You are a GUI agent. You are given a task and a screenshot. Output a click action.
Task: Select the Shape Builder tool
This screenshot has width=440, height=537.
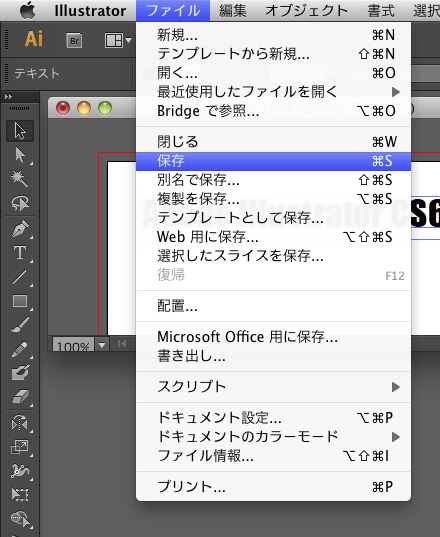20,519
